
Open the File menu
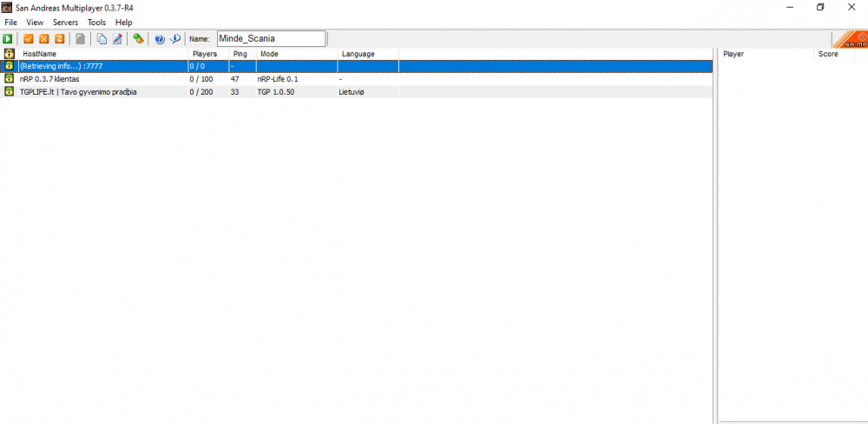10,22
